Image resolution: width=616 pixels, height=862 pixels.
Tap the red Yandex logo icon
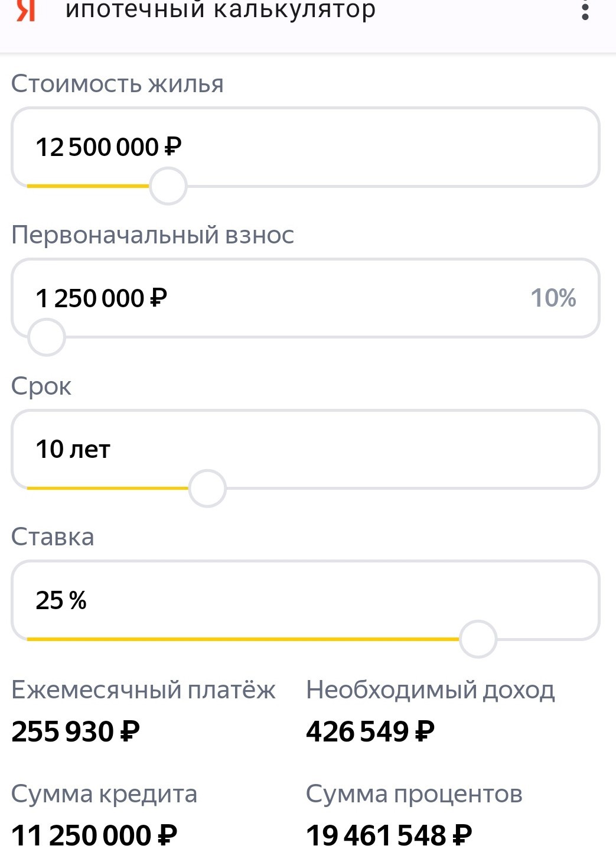(x=25, y=10)
